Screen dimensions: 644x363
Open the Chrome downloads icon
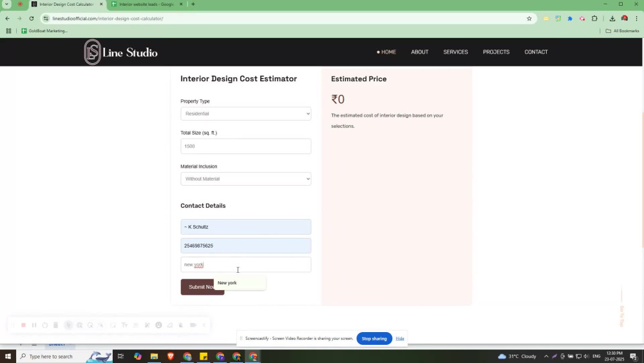click(x=612, y=19)
